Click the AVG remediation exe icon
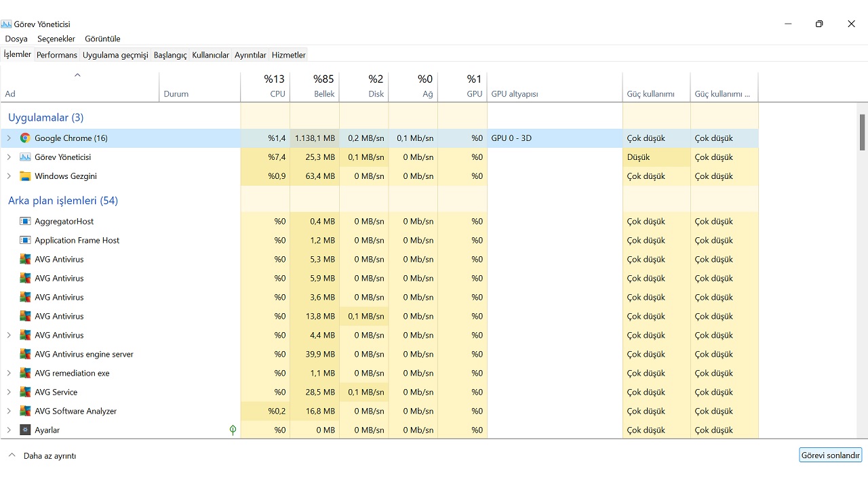This screenshot has width=868, height=488. 25,373
